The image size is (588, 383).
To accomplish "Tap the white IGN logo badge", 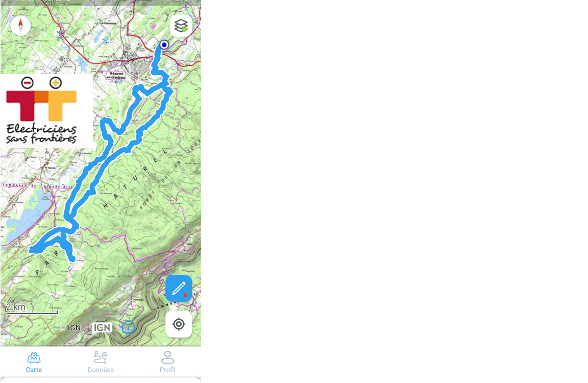I will pos(103,327).
